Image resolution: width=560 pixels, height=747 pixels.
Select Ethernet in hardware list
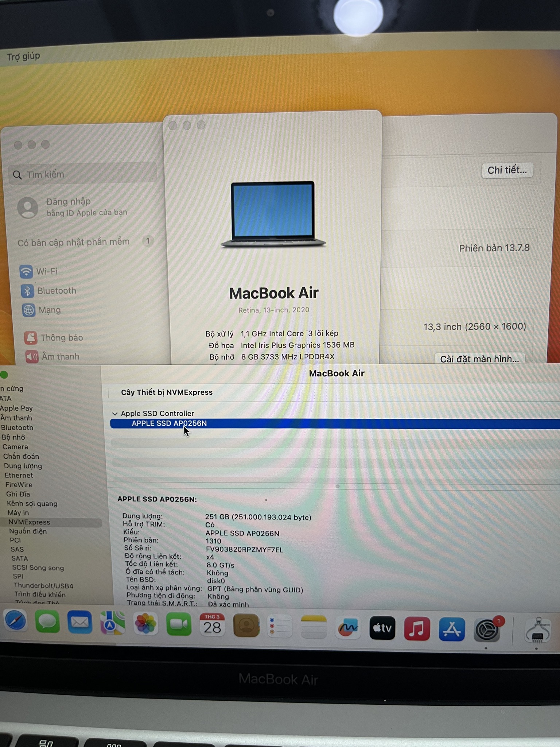point(19,475)
